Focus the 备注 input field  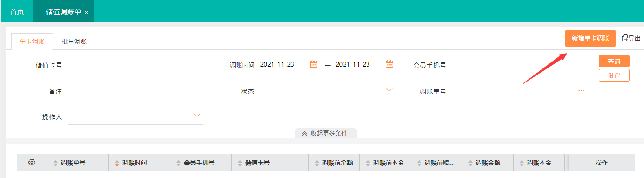tap(136, 91)
